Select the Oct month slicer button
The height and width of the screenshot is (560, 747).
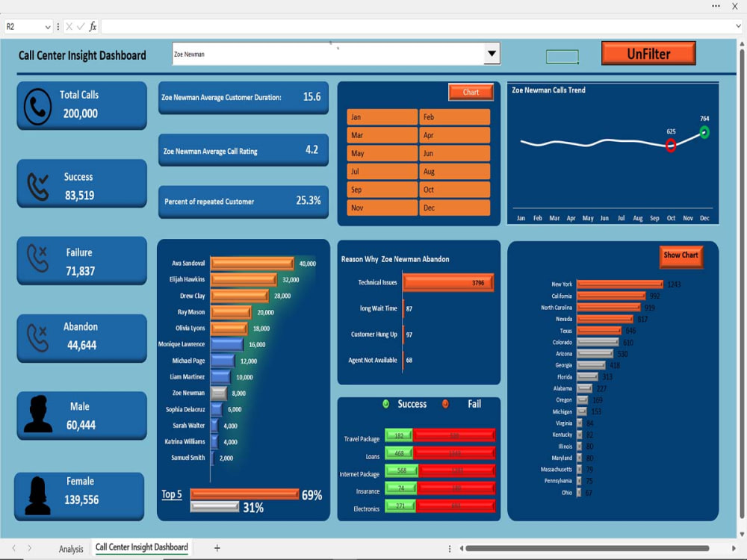[x=454, y=190]
